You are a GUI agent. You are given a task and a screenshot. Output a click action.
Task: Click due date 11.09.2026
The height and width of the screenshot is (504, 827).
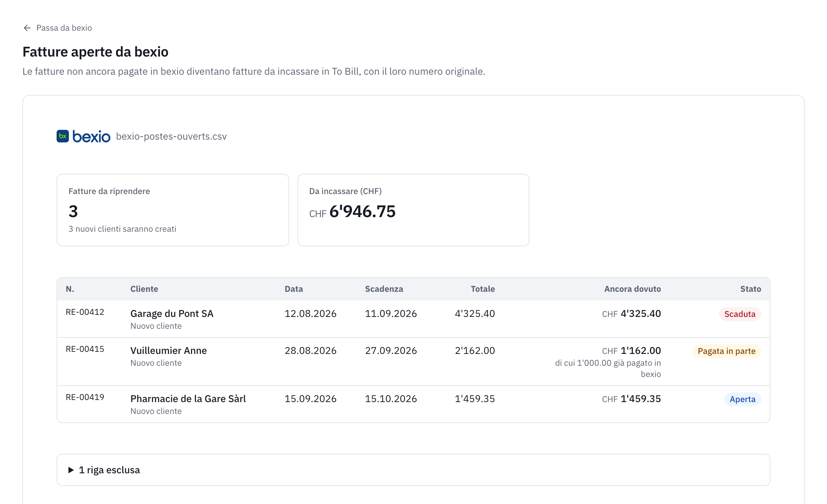(391, 313)
